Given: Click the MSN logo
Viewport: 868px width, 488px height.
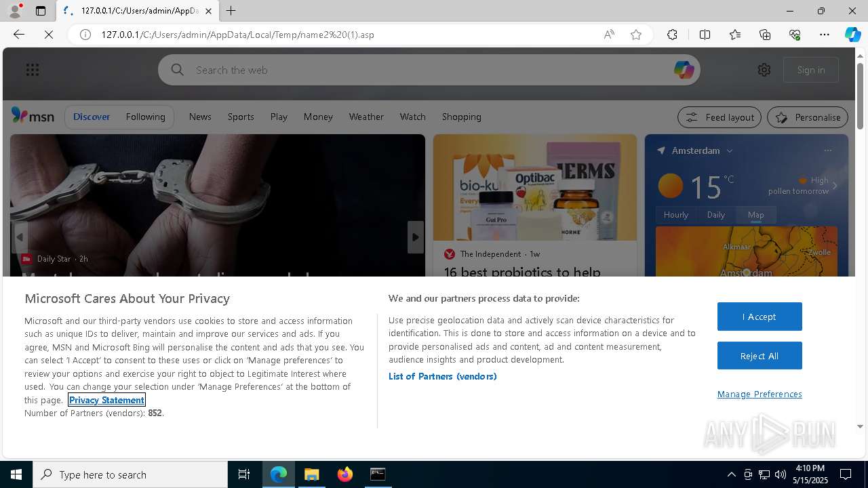Looking at the screenshot, I should tap(33, 117).
